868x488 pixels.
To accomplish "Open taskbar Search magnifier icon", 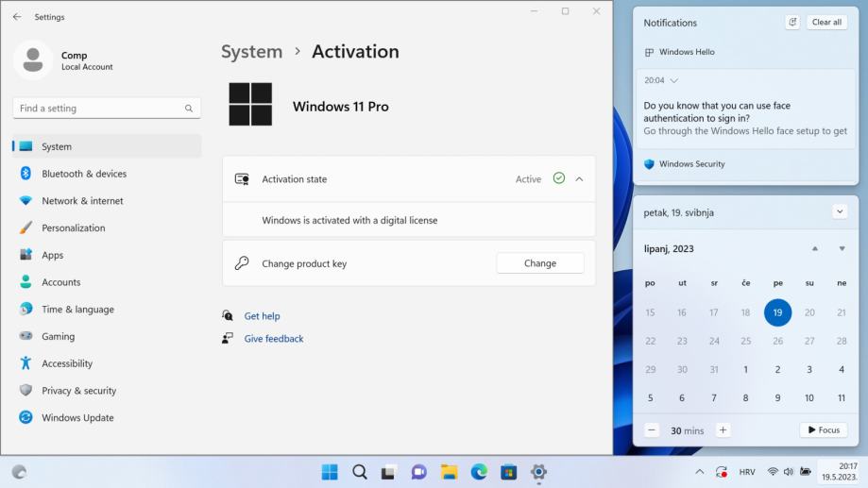I will [x=360, y=472].
